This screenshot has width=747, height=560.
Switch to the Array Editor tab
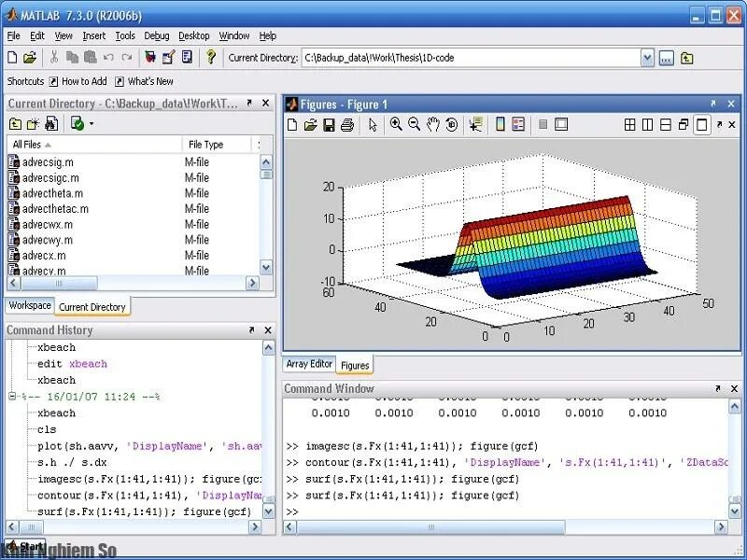pos(309,364)
